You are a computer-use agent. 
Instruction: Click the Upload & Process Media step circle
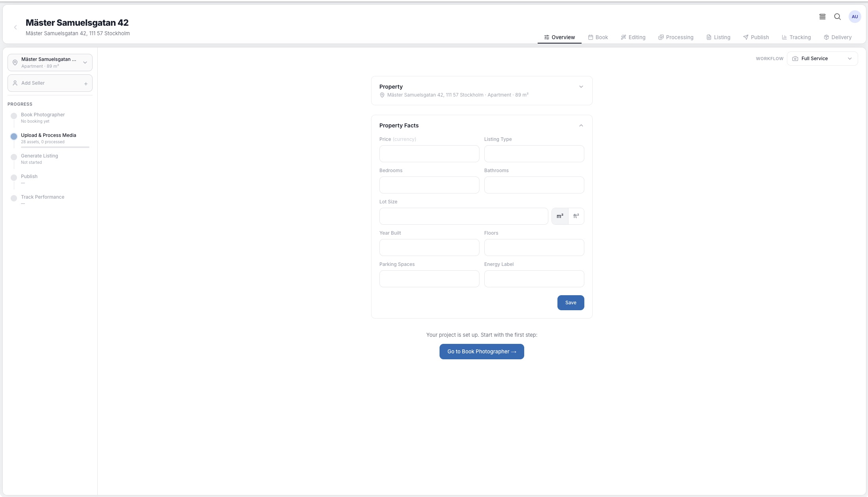click(14, 137)
